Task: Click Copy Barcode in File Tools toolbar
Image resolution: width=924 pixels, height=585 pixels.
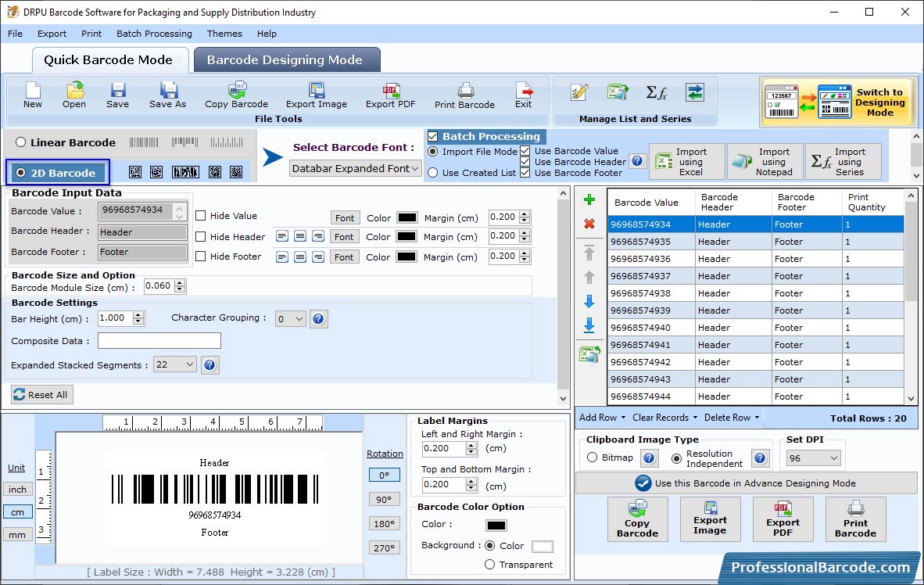Action: click(x=236, y=95)
